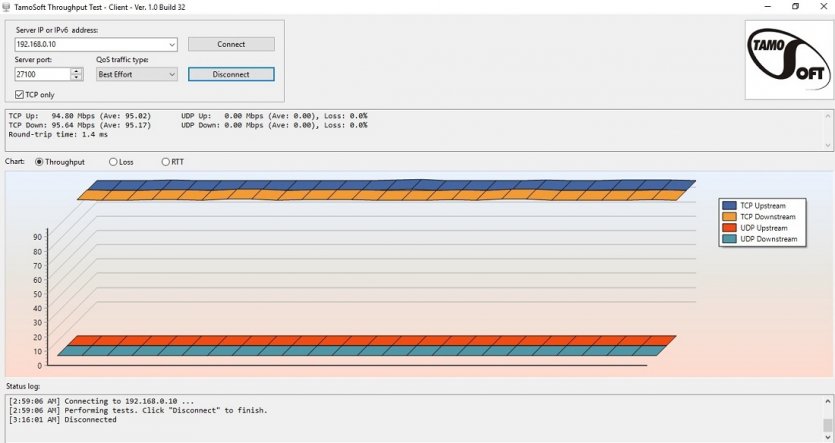The image size is (835, 443).
Task: Click the TamoSoft logo image
Action: pyautogui.click(x=788, y=59)
